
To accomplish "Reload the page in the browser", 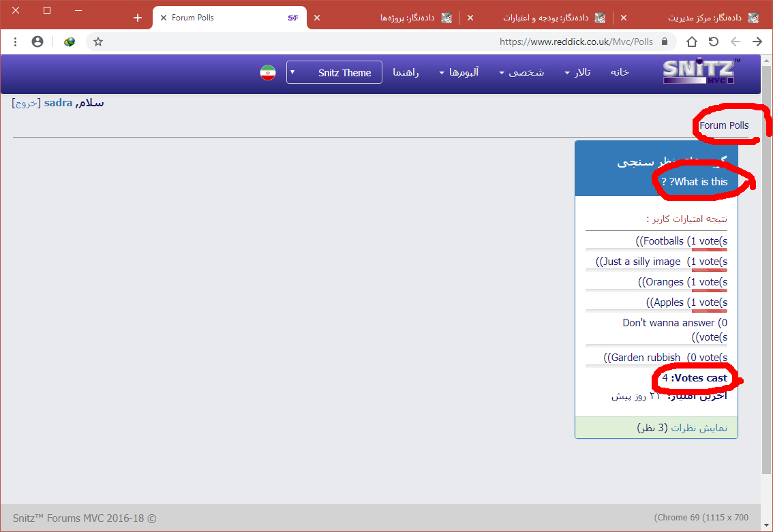I will pyautogui.click(x=713, y=42).
